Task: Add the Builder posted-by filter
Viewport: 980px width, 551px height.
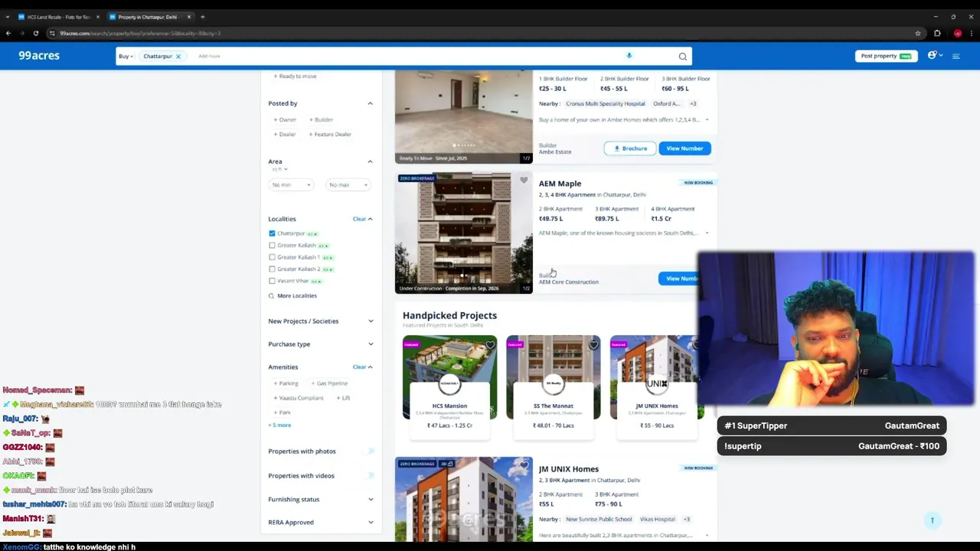Action: click(321, 119)
